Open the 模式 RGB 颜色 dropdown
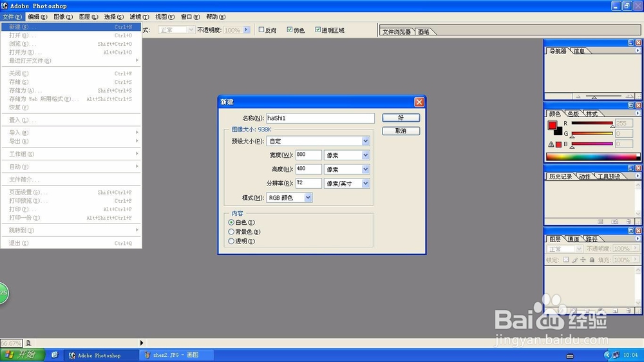The width and height of the screenshot is (644, 362). tap(308, 198)
